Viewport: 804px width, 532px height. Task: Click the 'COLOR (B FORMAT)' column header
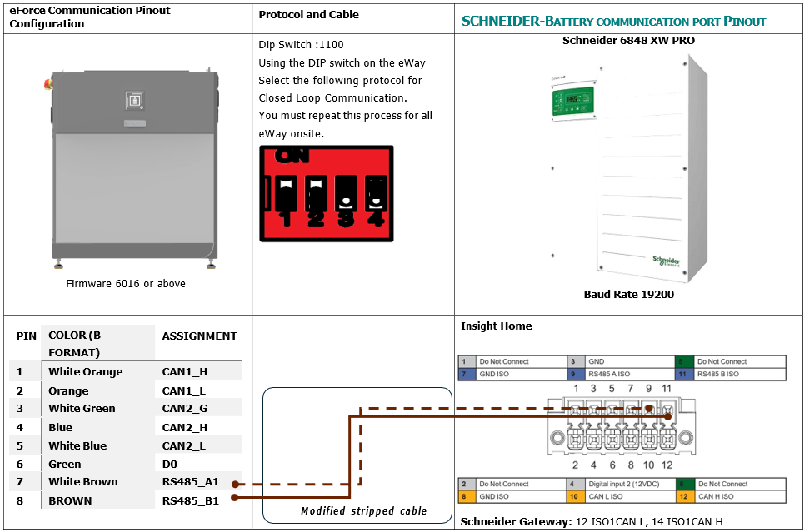(75, 343)
